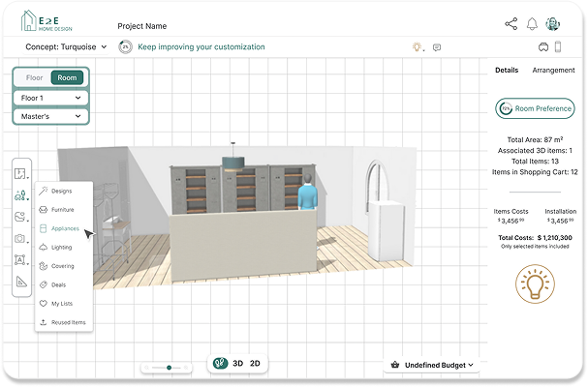This screenshot has height=387, width=588.
Task: Click the E2E Home Design logo
Action: point(46,21)
